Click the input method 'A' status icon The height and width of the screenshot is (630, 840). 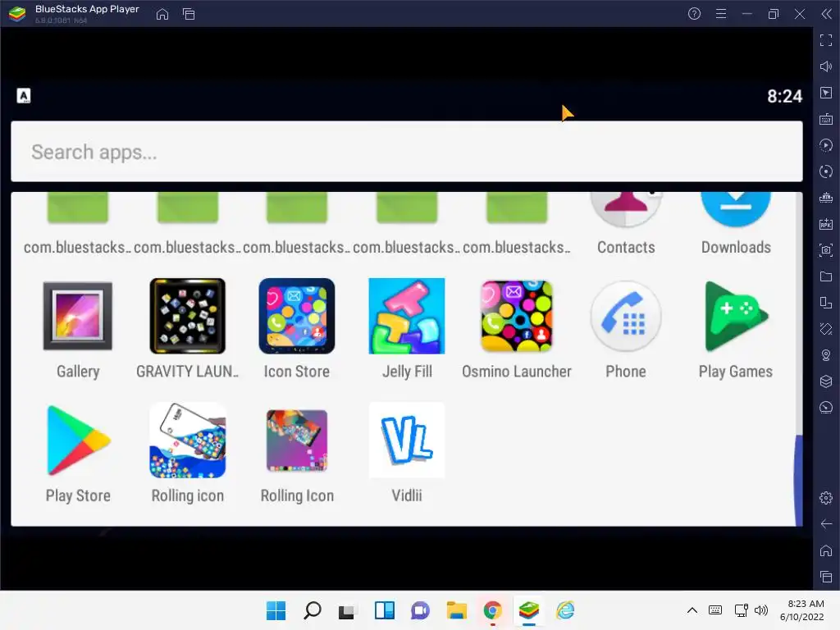click(x=24, y=96)
